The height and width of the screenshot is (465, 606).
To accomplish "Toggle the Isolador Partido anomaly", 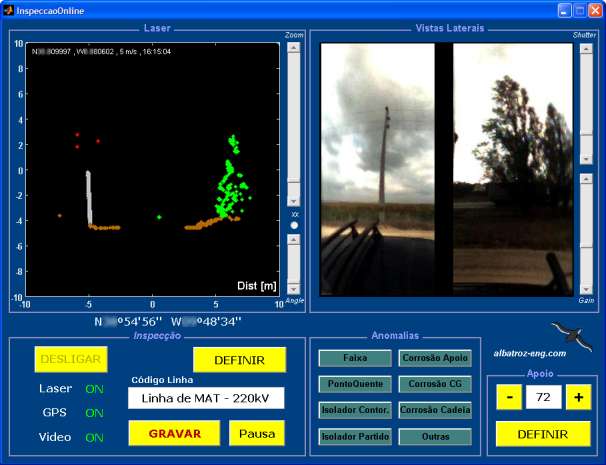I will pyautogui.click(x=355, y=436).
